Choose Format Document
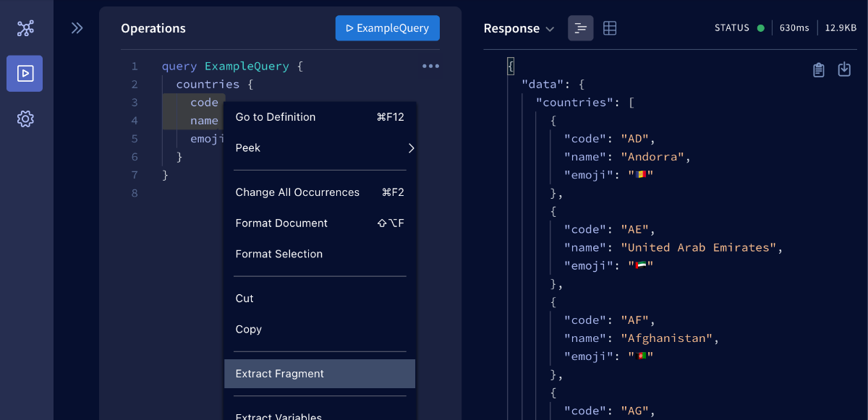 [320, 223]
